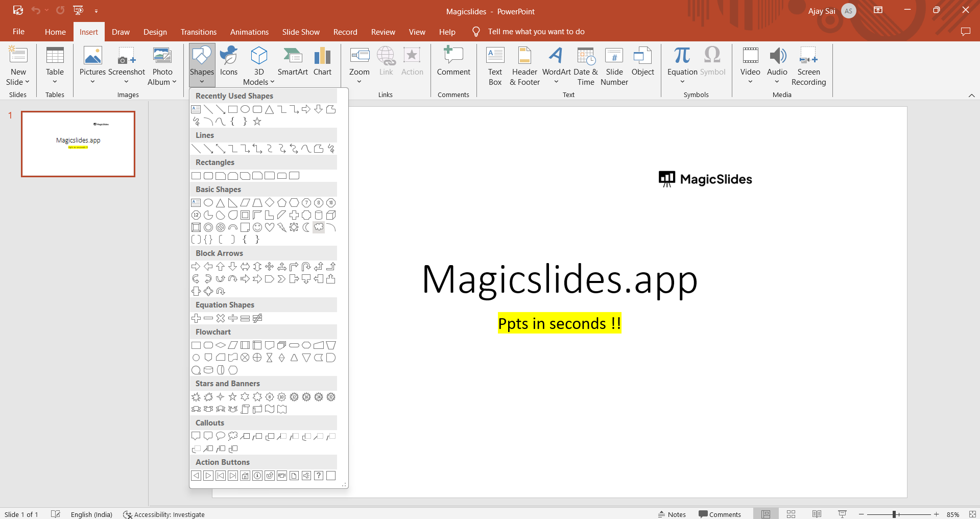
Task: Switch to the Animations tab
Action: pyautogui.click(x=249, y=32)
